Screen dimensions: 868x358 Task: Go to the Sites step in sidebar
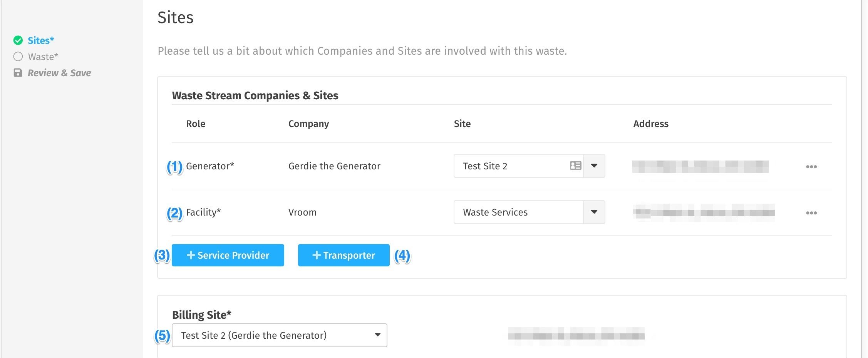point(41,40)
